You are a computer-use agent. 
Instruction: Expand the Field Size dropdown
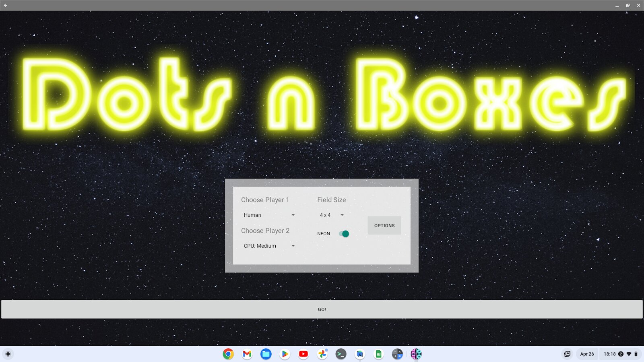[332, 215]
